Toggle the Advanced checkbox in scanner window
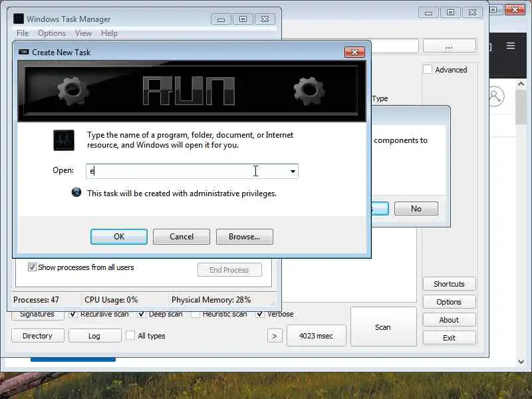Image resolution: width=532 pixels, height=399 pixels. point(428,70)
